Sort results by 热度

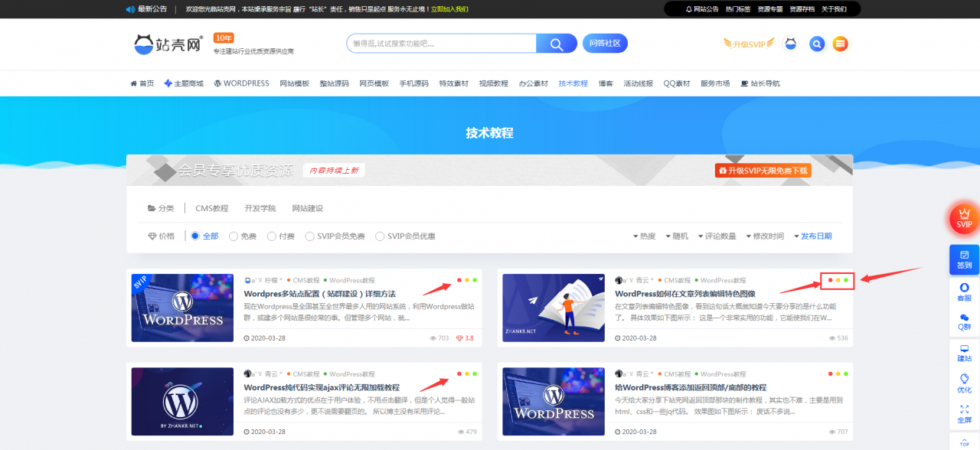coord(644,236)
